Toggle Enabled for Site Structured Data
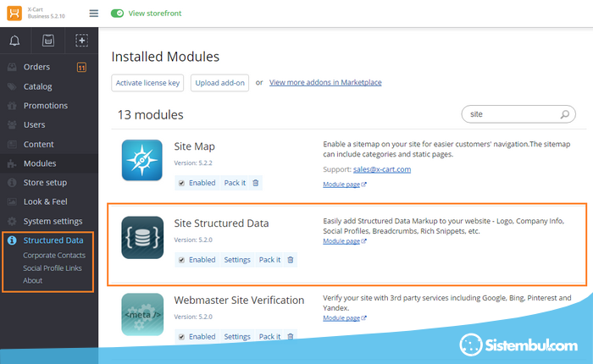Screen dimensions: 593x364 pyautogui.click(x=181, y=260)
